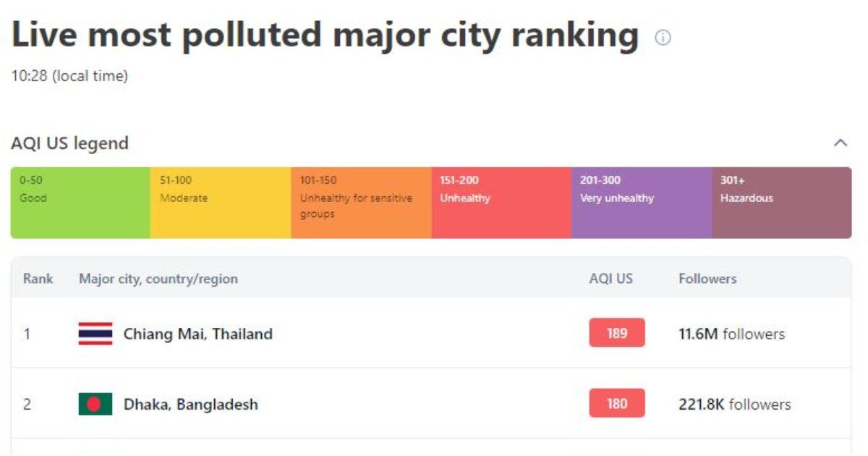The image size is (868, 456).
Task: Click the 189 AQI badge
Action: click(x=617, y=333)
